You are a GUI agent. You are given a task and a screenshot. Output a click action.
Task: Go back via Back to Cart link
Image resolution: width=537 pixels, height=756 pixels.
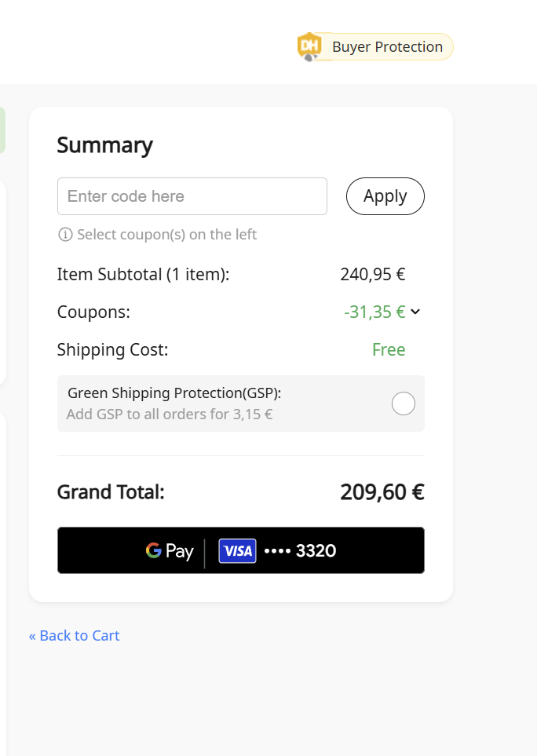(x=75, y=635)
